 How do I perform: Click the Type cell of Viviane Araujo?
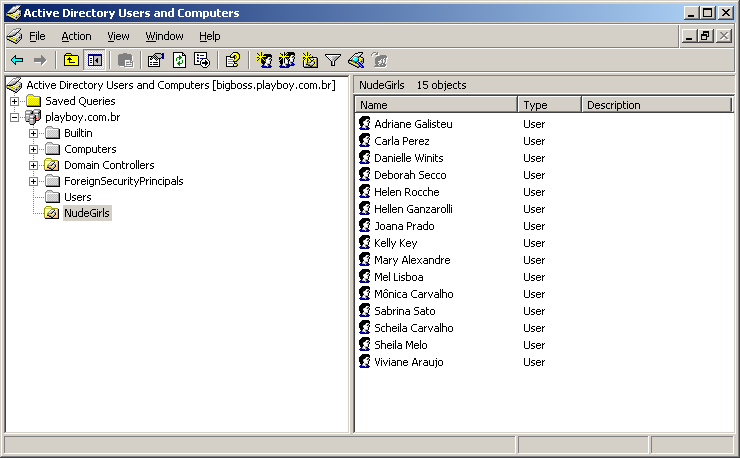pyautogui.click(x=534, y=362)
